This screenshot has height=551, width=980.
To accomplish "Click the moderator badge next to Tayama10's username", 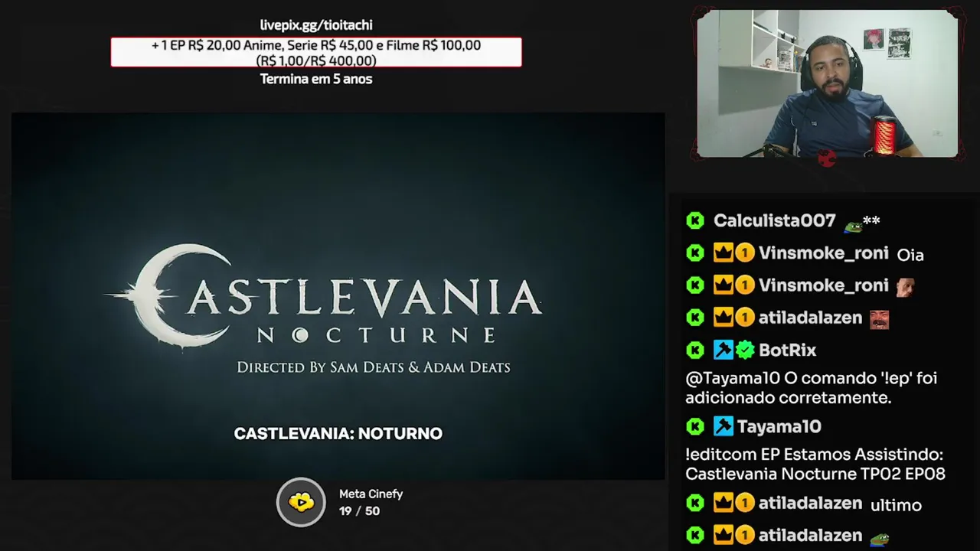I will (x=724, y=427).
